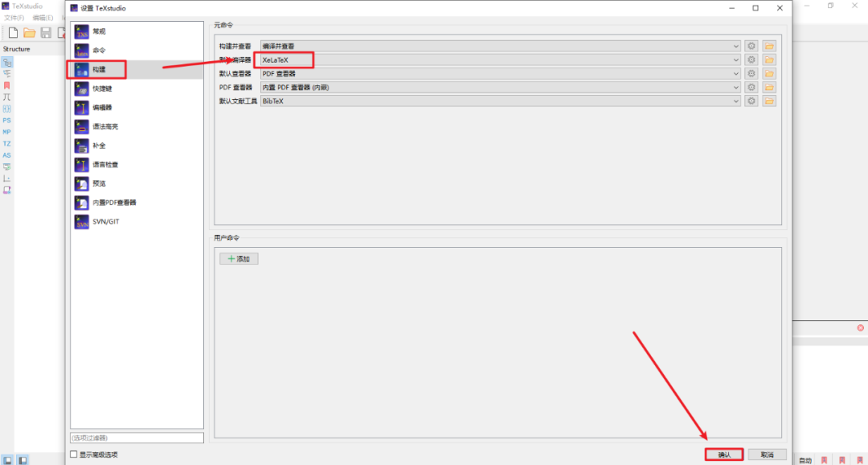Select the 语言检查 (Language check) category
The height and width of the screenshot is (465, 868).
coord(104,164)
